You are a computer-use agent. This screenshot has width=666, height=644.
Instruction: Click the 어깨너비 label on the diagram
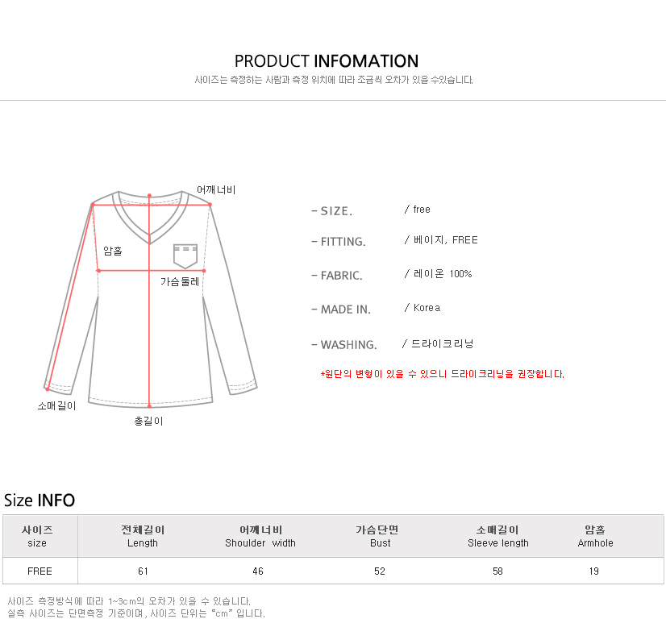click(216, 189)
